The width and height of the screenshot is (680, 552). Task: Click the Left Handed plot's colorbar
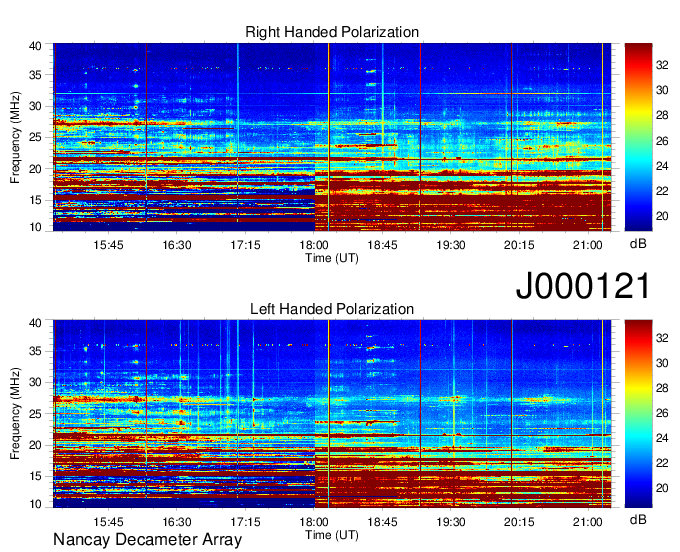tap(638, 414)
